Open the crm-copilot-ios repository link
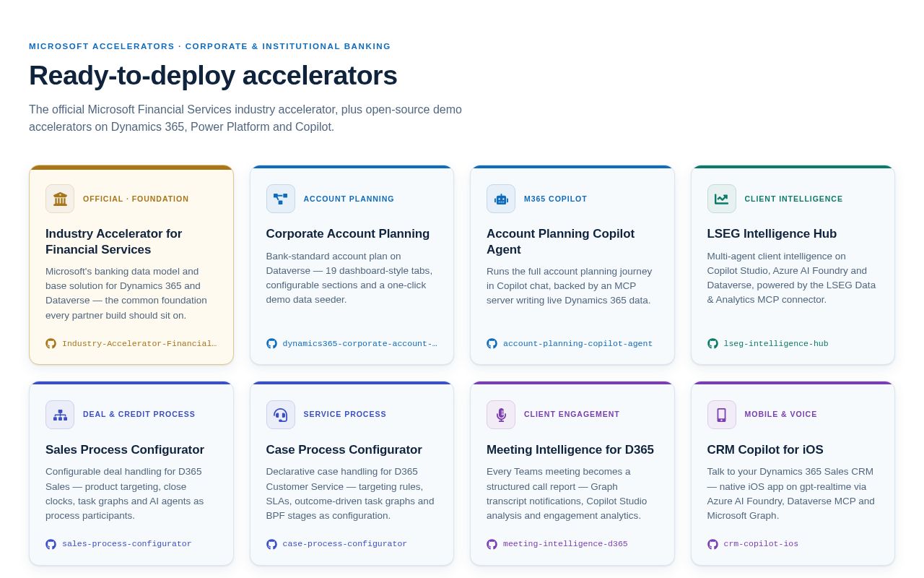This screenshot has height=578, width=924. pos(753,544)
